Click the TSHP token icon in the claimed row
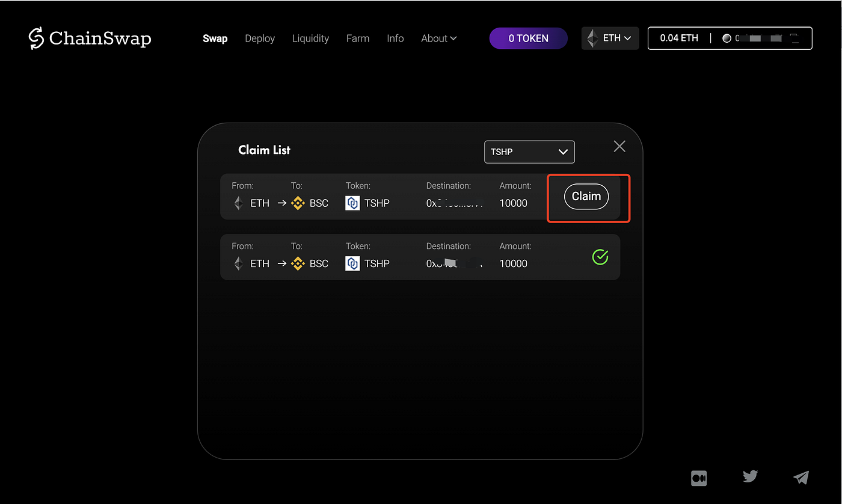The image size is (842, 504). [x=352, y=263]
